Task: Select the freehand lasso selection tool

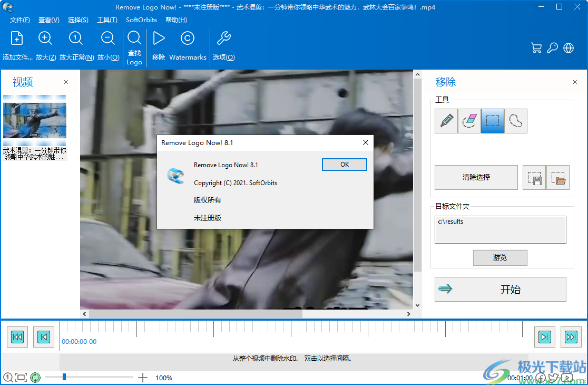Action: [515, 121]
